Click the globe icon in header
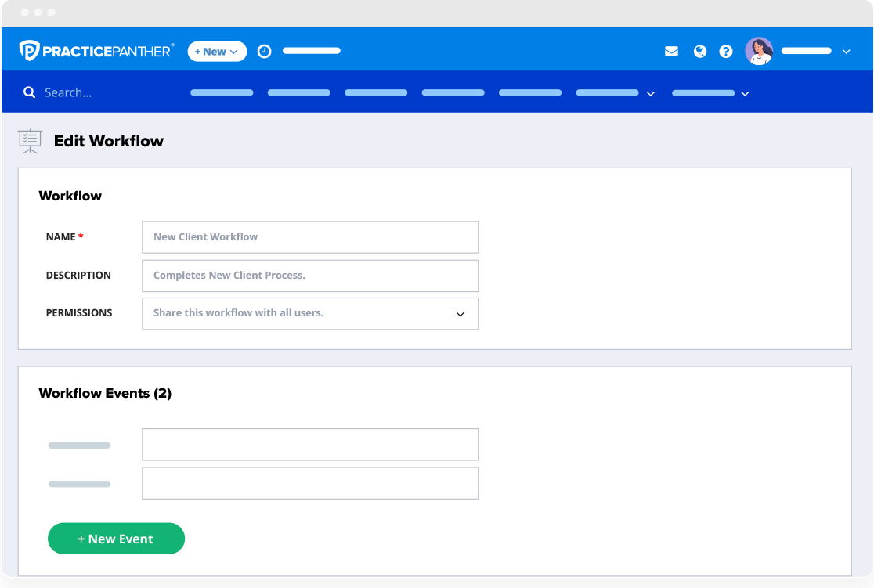This screenshot has width=874, height=588. [x=700, y=52]
